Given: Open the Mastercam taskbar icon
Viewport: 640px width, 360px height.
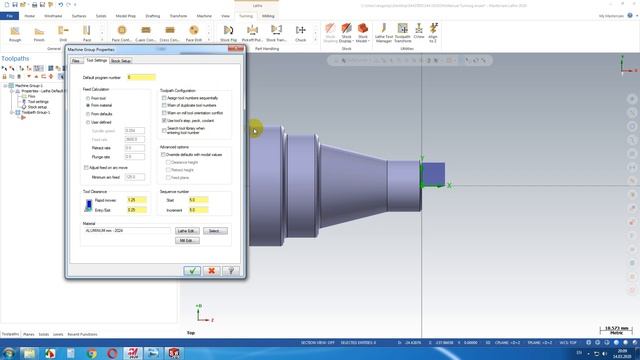Looking at the screenshot, I should 133,353.
